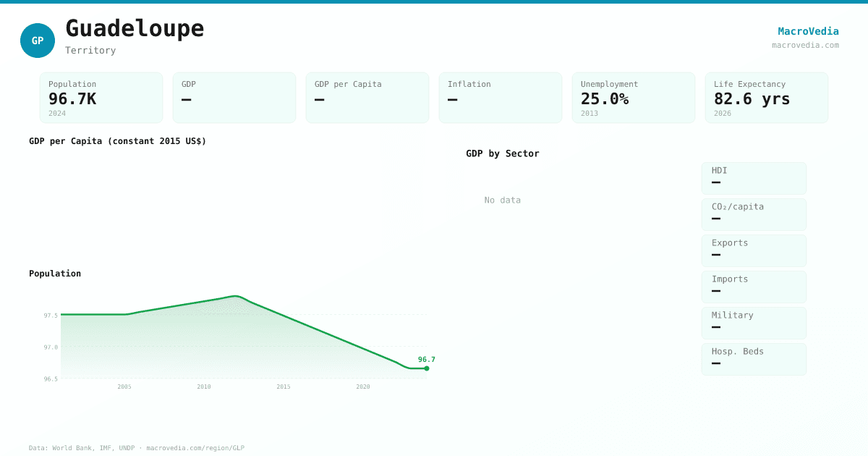Image resolution: width=868 pixels, height=456 pixels.
Task: Click the Hosp. Beds indicator tile
Action: (x=754, y=359)
